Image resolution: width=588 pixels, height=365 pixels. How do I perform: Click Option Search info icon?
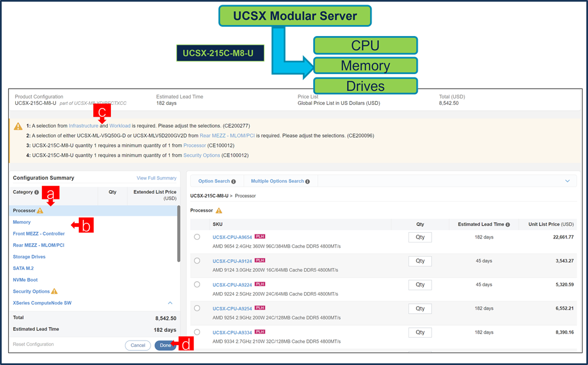pyautogui.click(x=233, y=181)
